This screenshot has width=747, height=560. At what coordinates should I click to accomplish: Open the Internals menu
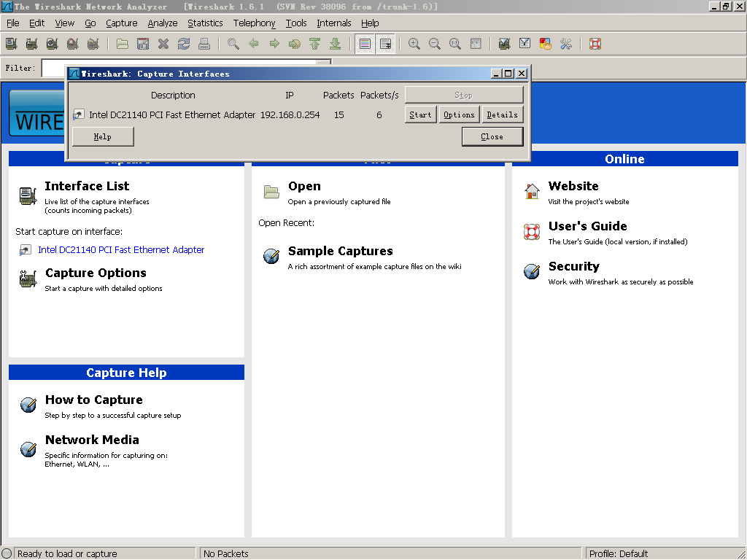point(334,23)
